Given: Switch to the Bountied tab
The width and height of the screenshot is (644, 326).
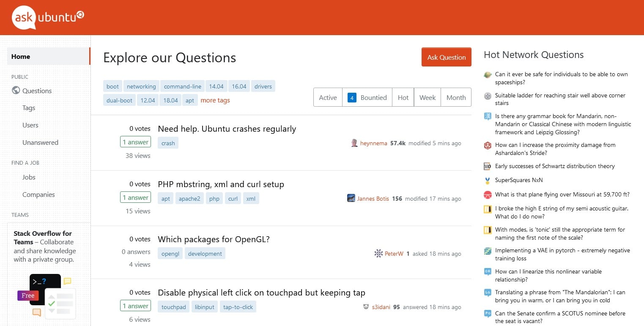Looking at the screenshot, I should pyautogui.click(x=367, y=97).
